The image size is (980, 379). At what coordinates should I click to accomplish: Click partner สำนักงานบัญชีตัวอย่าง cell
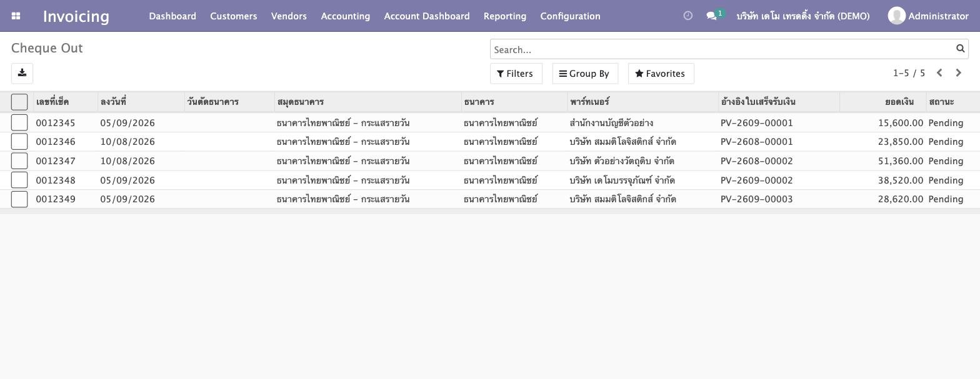point(611,123)
